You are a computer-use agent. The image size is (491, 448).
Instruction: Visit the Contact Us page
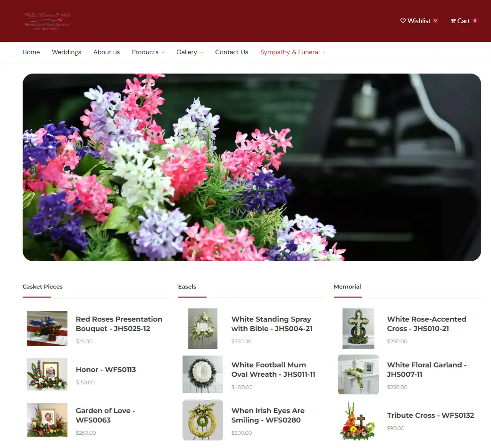pyautogui.click(x=232, y=52)
